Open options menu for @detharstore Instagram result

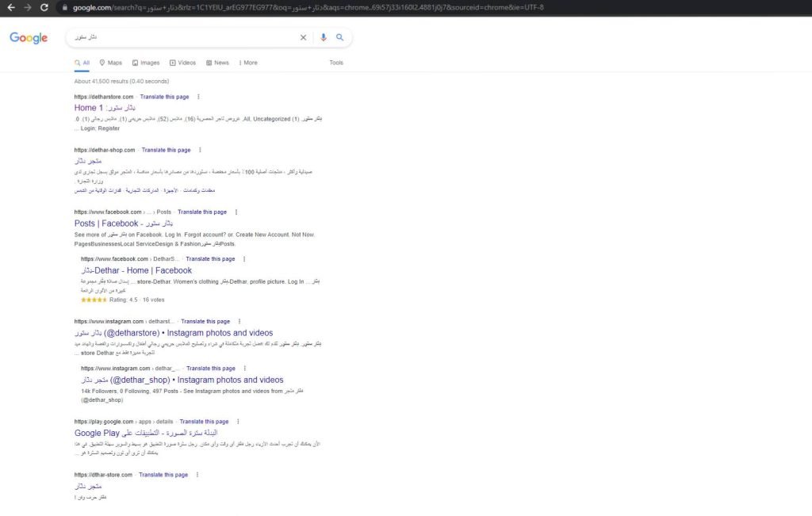coord(239,321)
